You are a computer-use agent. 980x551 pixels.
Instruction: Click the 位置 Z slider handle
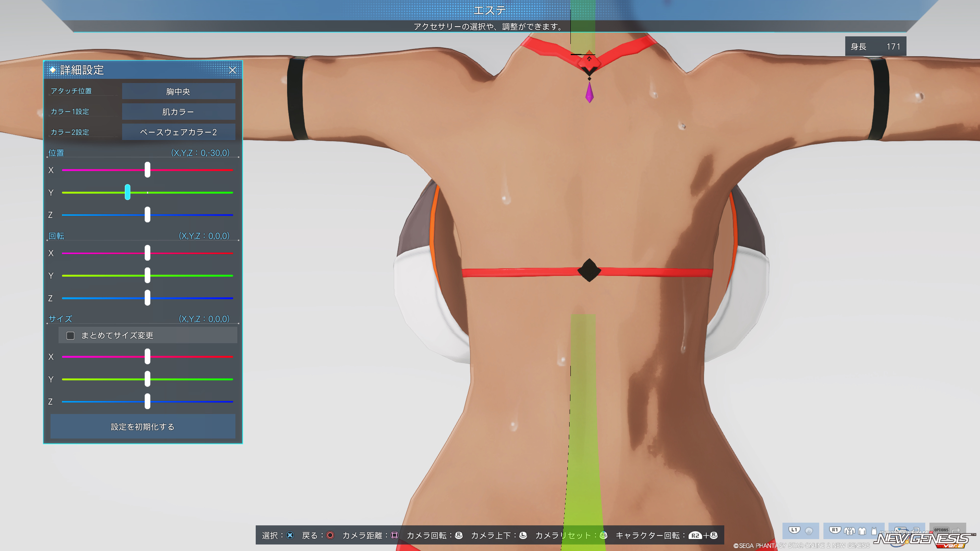coord(147,215)
